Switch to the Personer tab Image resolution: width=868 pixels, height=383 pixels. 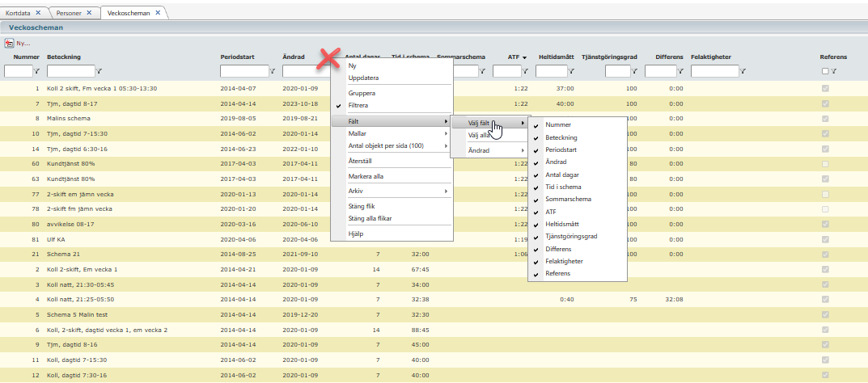(x=70, y=12)
